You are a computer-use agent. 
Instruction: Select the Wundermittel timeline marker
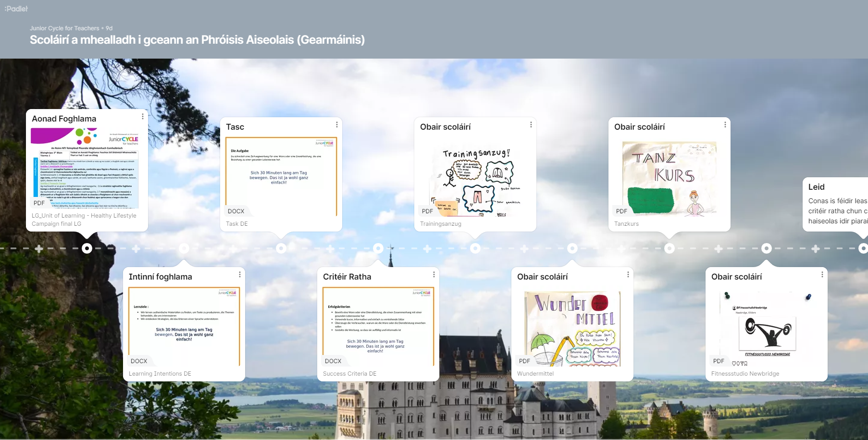[572, 248]
